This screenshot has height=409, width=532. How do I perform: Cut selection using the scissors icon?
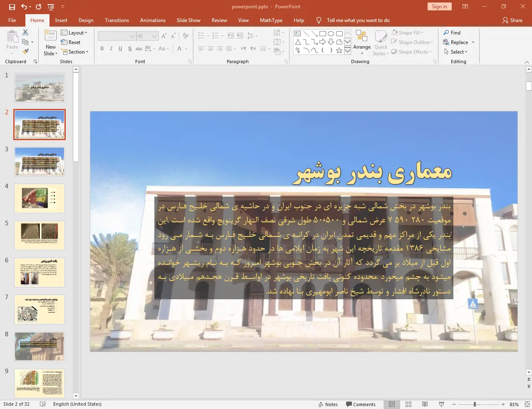click(25, 32)
